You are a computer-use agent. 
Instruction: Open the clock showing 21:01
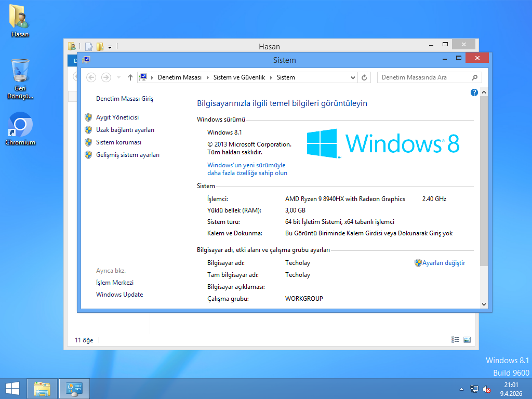coord(511,389)
